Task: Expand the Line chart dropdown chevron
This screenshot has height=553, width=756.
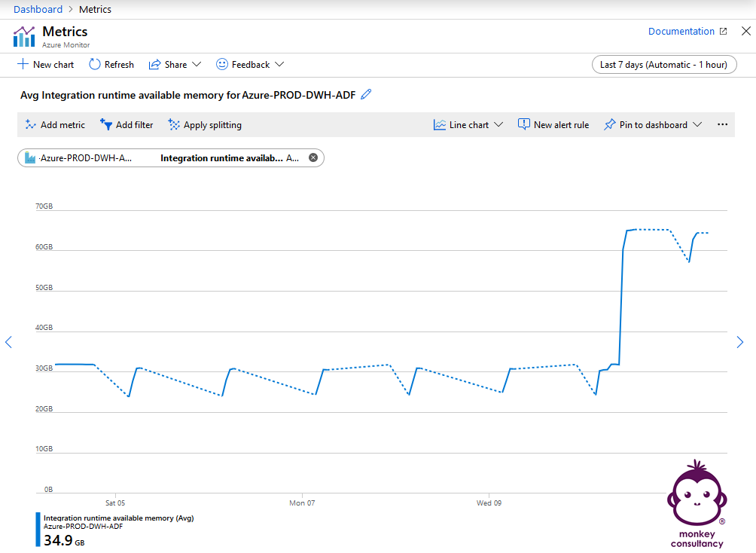Action: 498,124
